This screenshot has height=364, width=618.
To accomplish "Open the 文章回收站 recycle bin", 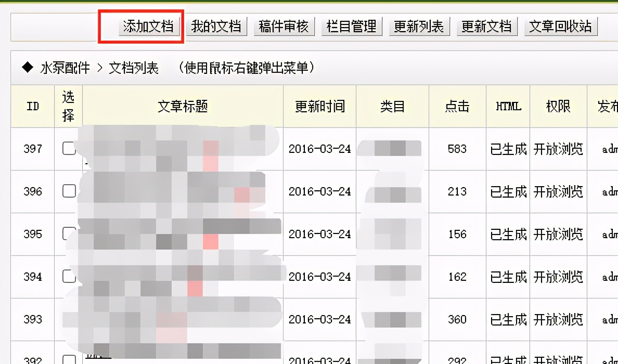I will click(x=561, y=26).
